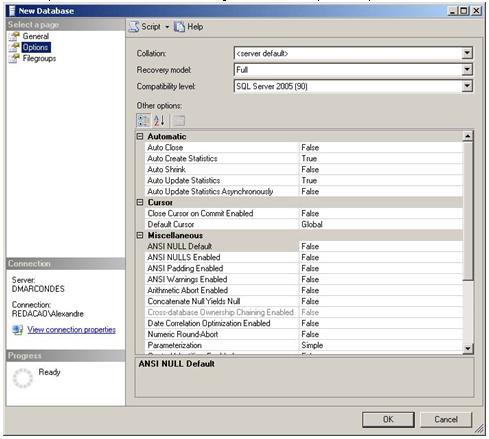Viewport: 489px width, 439px height.
Task: Click scroll down arrow of options grid
Action: tap(468, 348)
